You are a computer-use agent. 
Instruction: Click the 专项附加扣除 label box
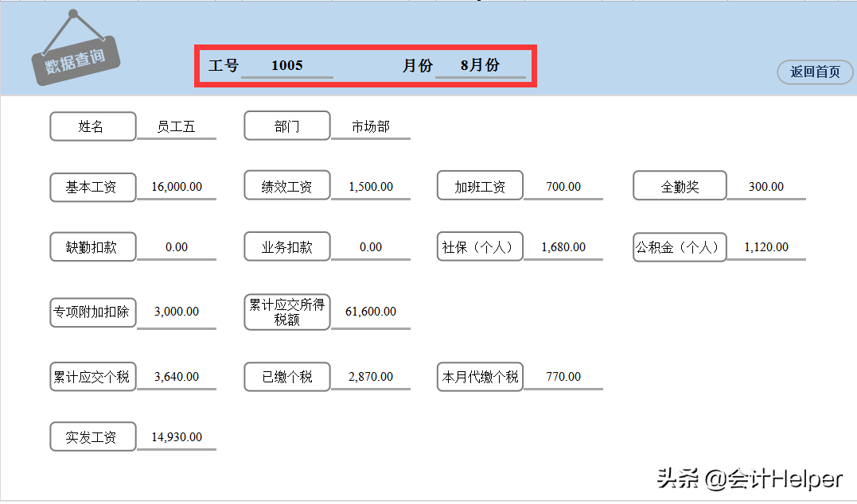(93, 312)
